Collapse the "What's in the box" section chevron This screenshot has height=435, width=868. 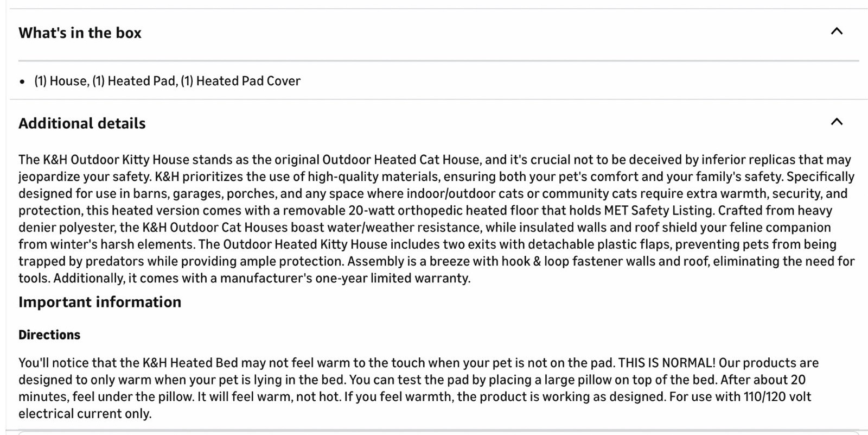tap(837, 31)
